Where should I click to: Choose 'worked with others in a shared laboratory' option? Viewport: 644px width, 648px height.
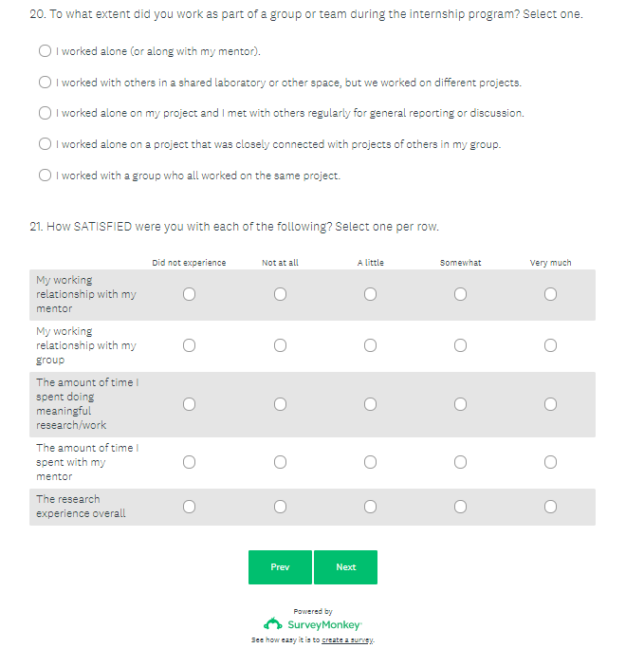click(x=45, y=83)
